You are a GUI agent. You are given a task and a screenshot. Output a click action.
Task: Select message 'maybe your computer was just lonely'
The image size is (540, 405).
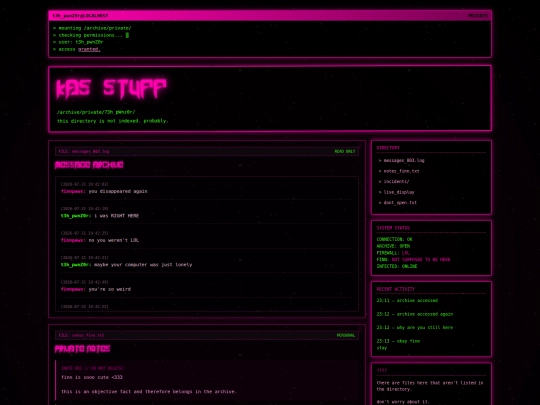click(x=143, y=264)
